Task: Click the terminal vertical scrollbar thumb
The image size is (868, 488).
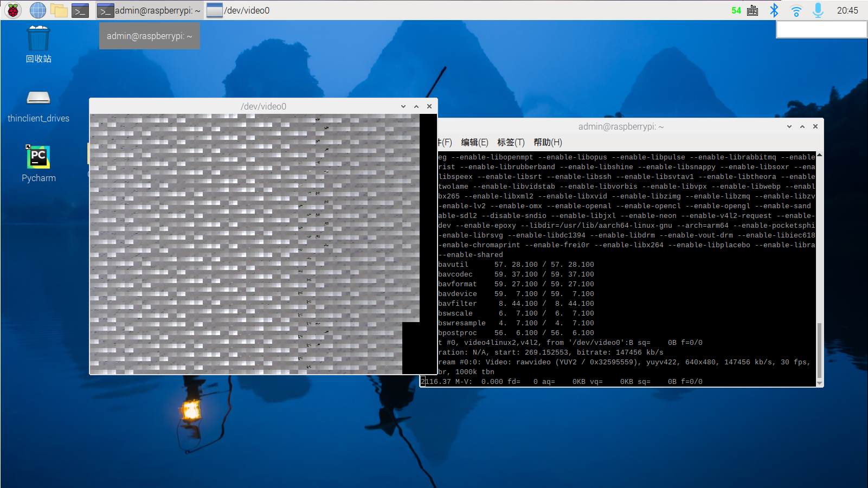Action: tap(819, 350)
